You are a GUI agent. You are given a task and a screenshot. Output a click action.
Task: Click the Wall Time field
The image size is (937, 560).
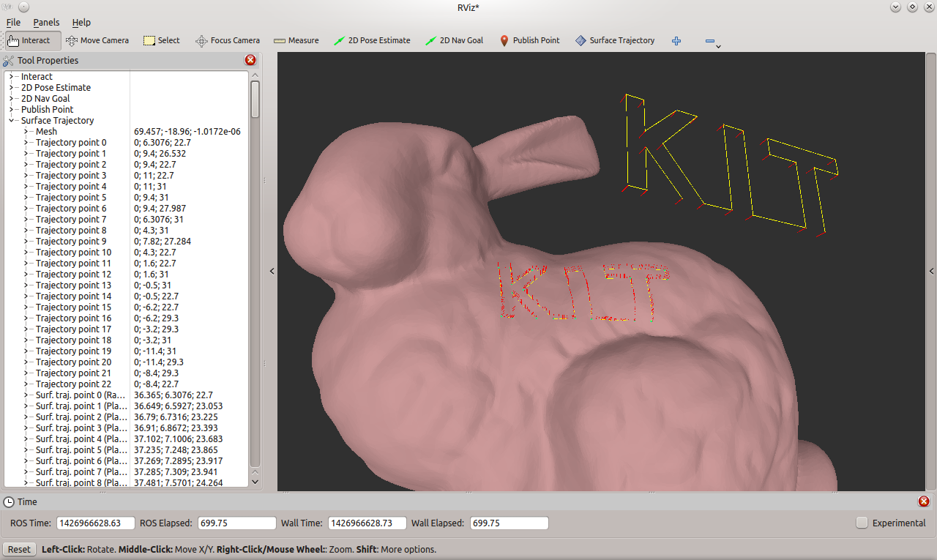coord(367,523)
